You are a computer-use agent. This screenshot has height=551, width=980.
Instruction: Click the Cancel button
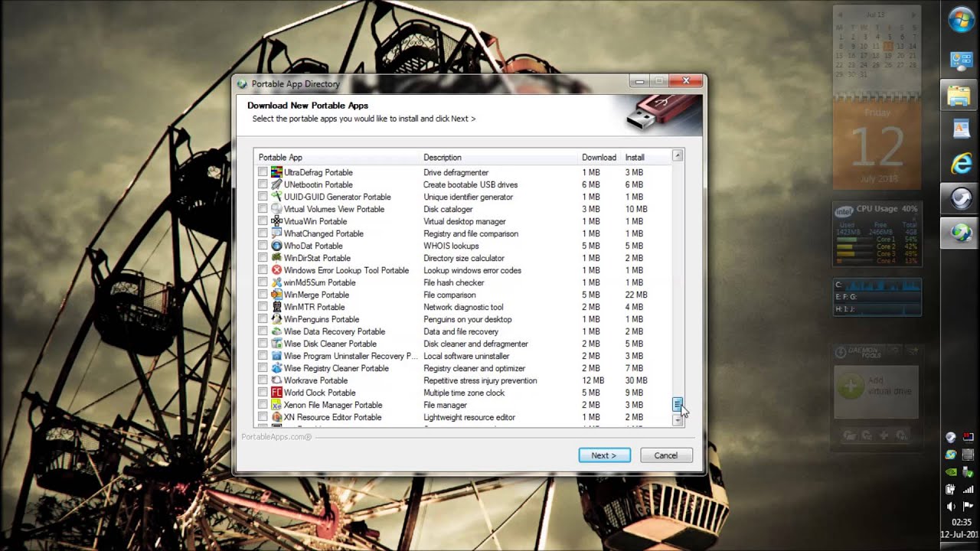tap(666, 455)
